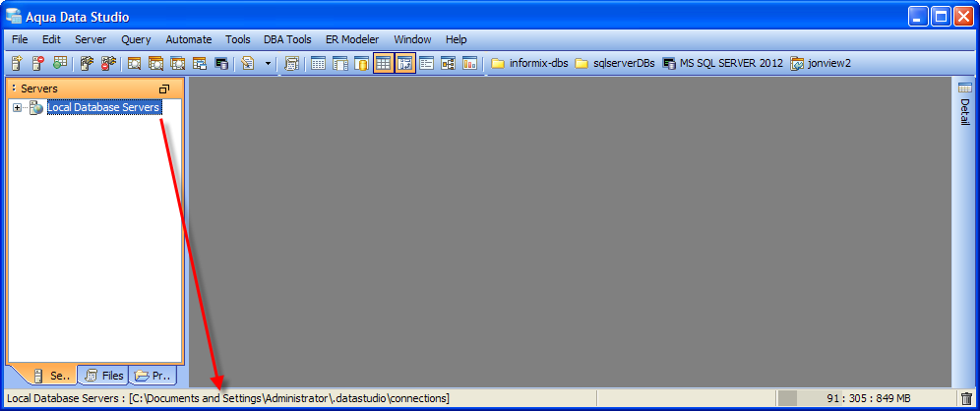Click the black terminal with database icon
Viewport: 980px width, 411px height.
[x=221, y=63]
